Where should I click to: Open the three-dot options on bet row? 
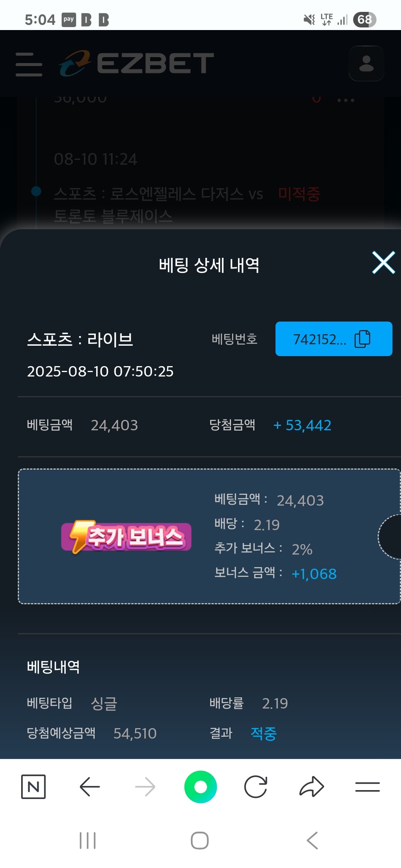coord(346,100)
